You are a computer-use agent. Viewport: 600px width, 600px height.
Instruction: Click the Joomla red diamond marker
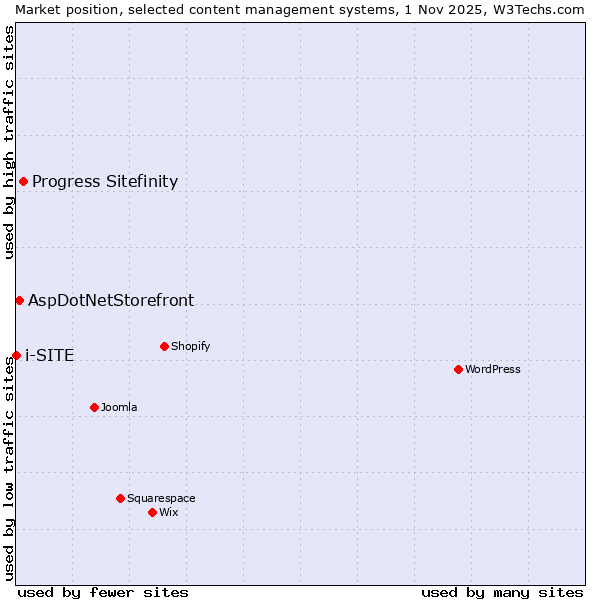tap(94, 407)
